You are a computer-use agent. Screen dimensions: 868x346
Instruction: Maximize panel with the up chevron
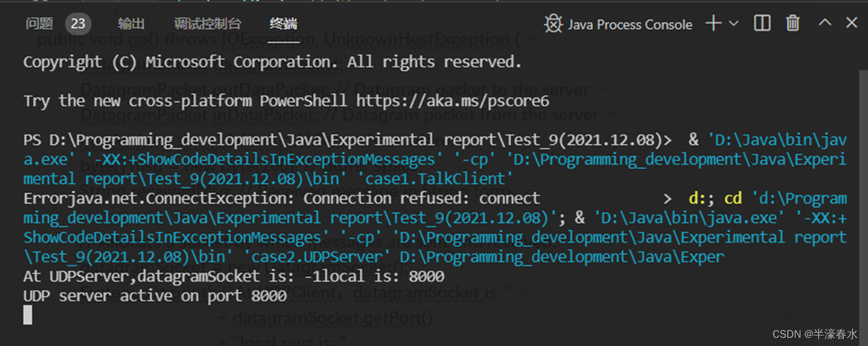[825, 22]
